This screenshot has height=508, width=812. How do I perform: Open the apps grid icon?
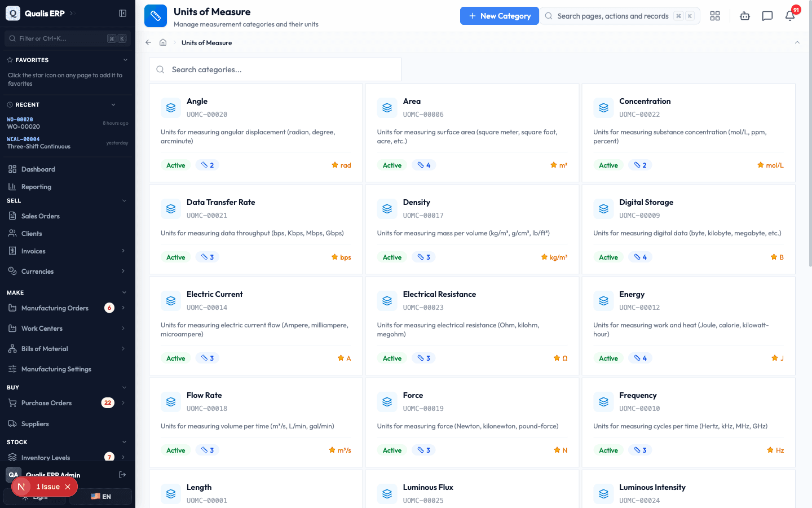pos(715,16)
